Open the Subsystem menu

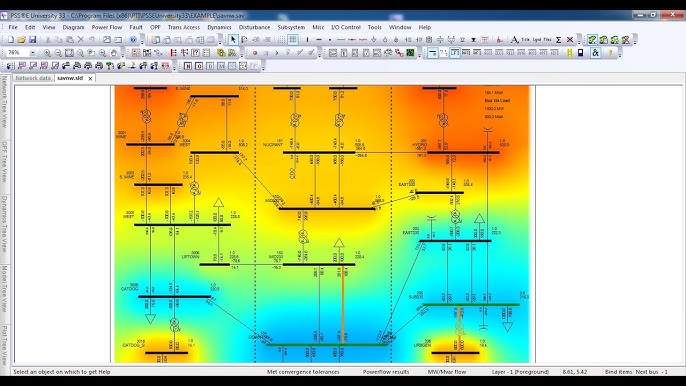pos(291,27)
